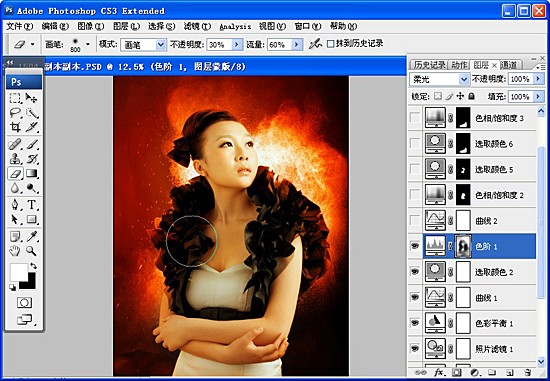Viewport: 550px width, 381px height.
Task: Select the Magic Wand tool
Action: [x=32, y=112]
